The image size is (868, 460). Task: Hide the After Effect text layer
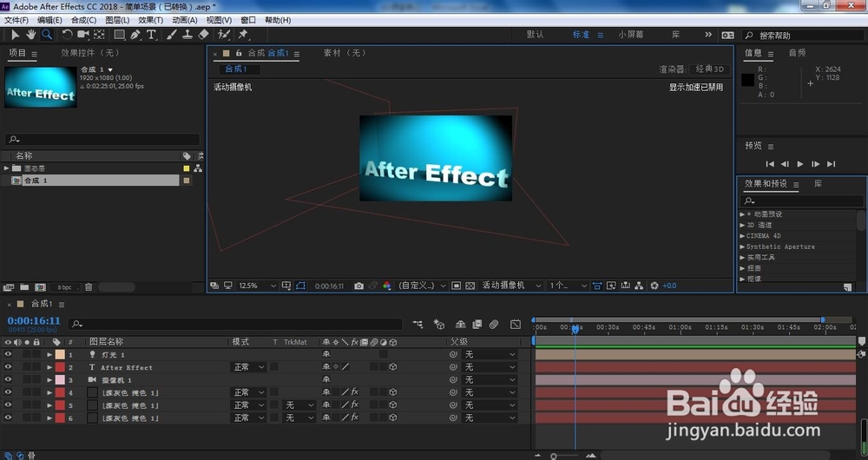[x=8, y=367]
